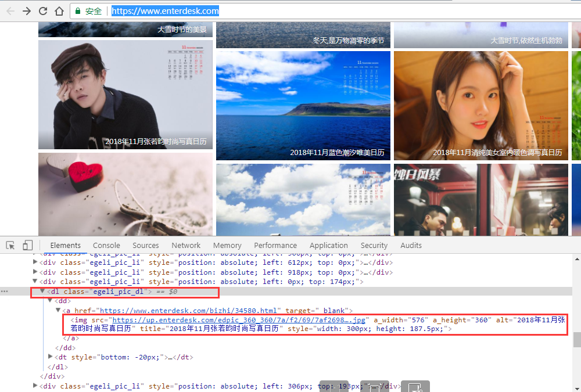The image size is (581, 392).
Task: Select the closing </dl> tag line
Action: (58, 367)
